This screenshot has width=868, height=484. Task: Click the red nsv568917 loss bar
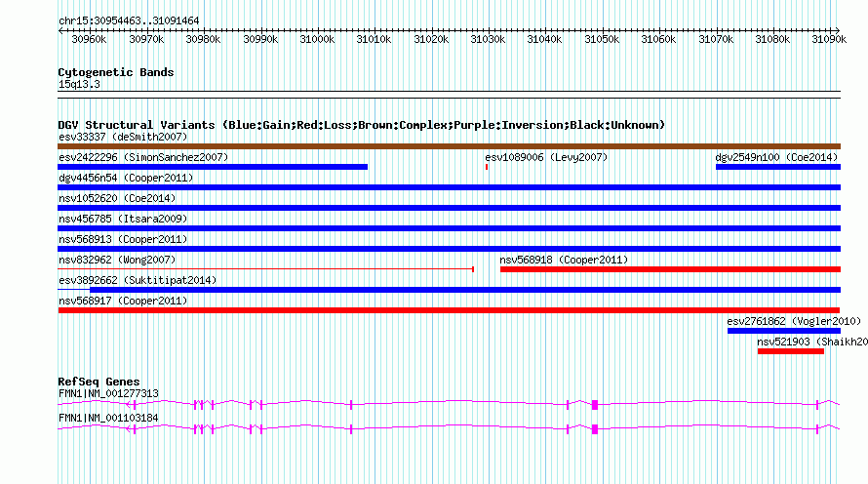(x=449, y=310)
